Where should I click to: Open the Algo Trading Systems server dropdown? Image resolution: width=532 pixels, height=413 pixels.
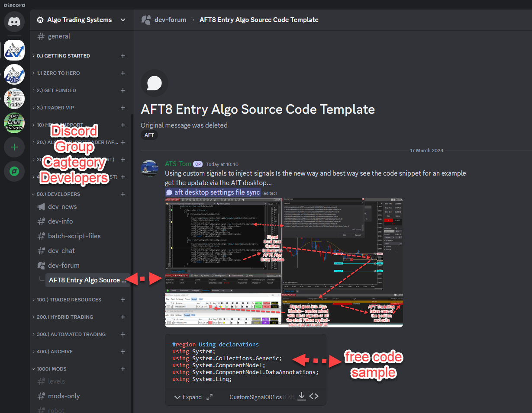[81, 19]
